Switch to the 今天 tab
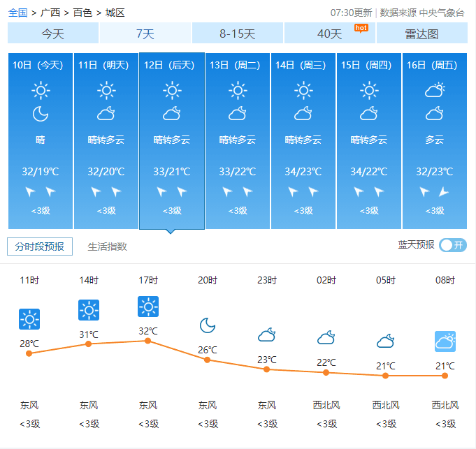 click(53, 33)
